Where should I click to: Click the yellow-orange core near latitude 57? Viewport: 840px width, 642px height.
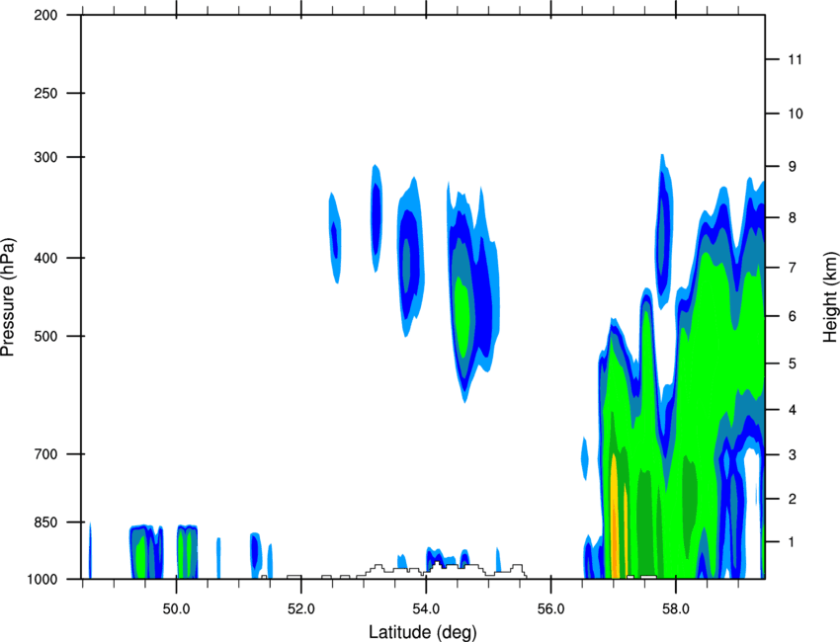(615, 517)
